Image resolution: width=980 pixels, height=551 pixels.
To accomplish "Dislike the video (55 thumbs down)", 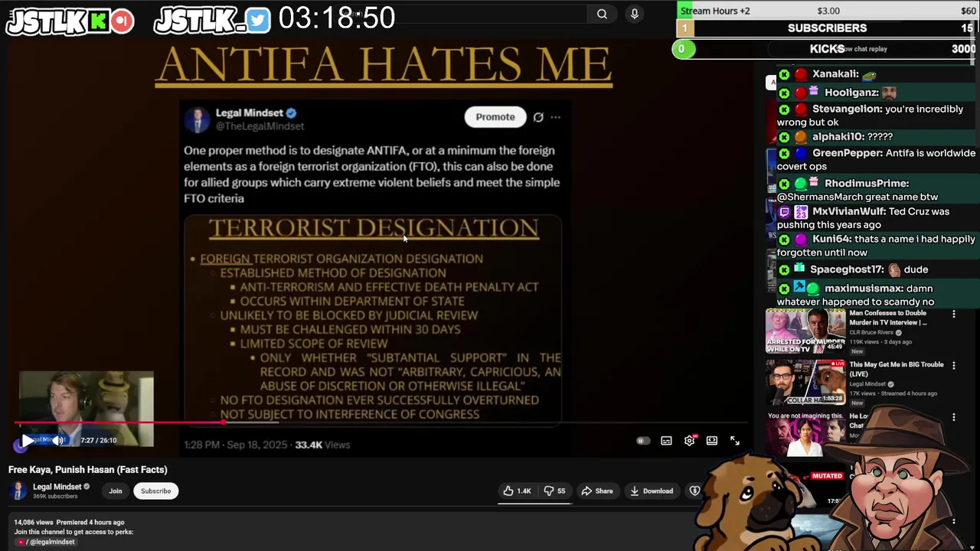I will (x=555, y=491).
